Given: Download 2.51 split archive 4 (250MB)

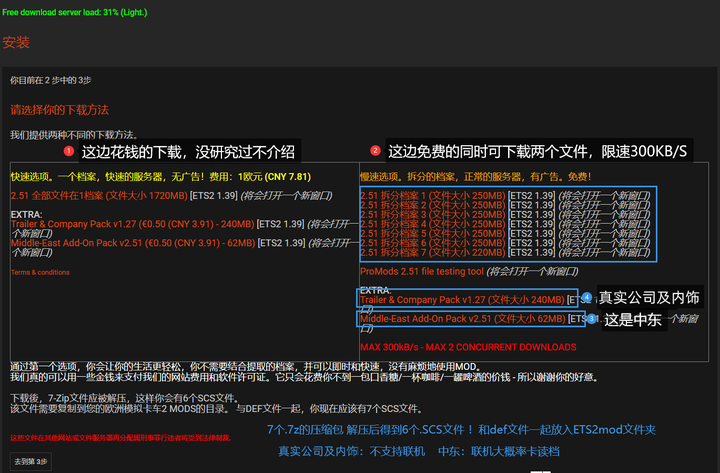Looking at the screenshot, I should [433, 224].
